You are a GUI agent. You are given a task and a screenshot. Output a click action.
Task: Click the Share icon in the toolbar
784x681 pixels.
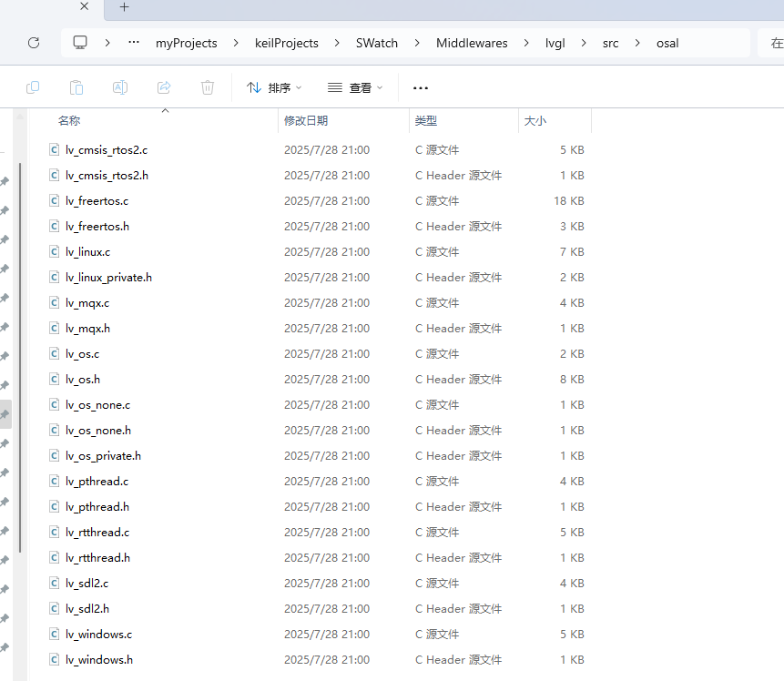[x=164, y=87]
